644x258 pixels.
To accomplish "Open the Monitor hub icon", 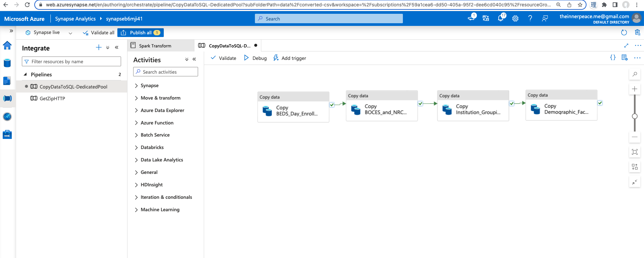I will (7, 117).
